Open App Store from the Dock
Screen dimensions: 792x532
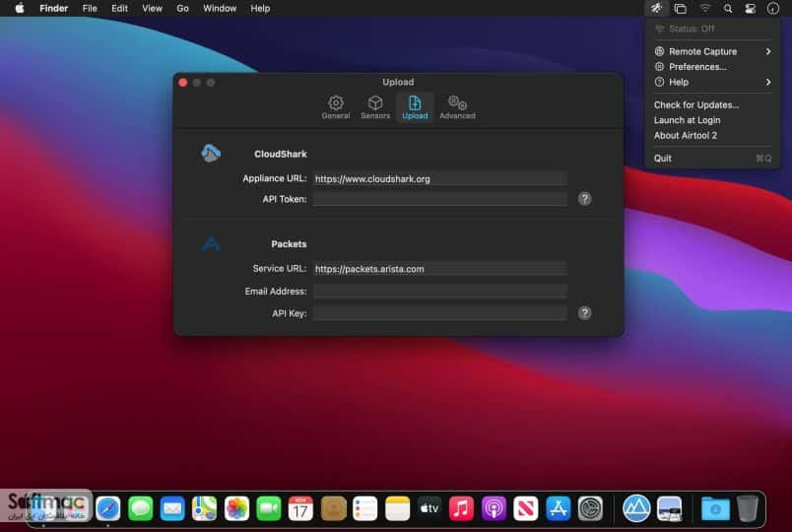(x=558, y=508)
